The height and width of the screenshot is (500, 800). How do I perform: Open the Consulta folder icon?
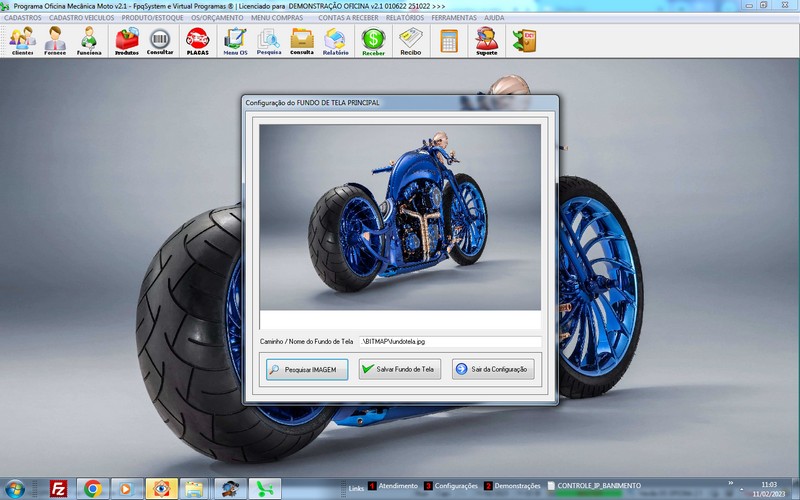302,41
